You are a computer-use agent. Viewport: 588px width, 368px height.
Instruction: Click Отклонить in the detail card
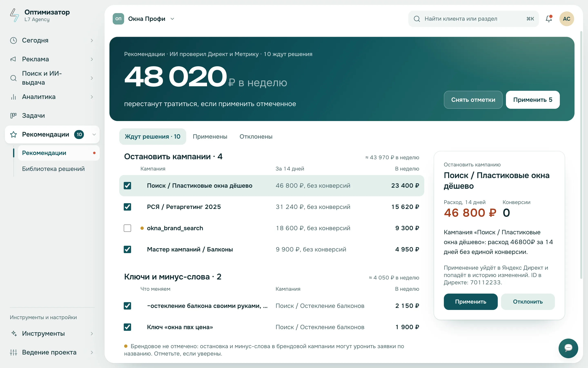point(528,302)
